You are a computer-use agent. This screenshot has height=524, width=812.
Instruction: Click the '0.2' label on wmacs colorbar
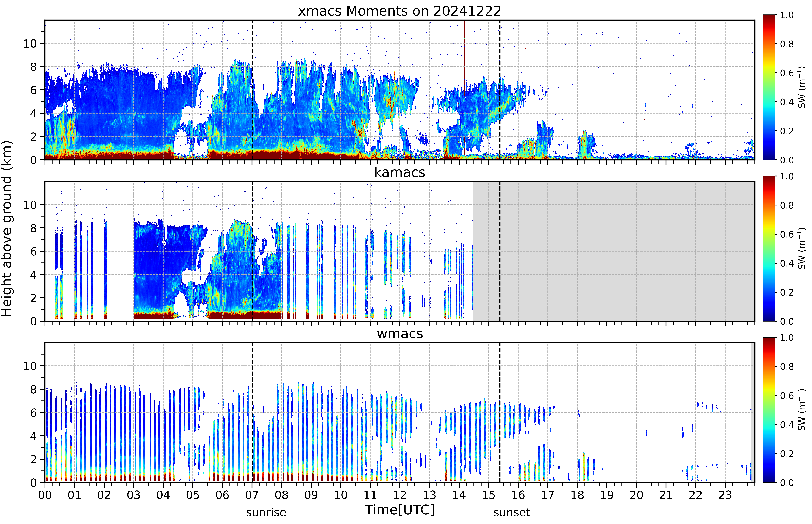pyautogui.click(x=787, y=454)
